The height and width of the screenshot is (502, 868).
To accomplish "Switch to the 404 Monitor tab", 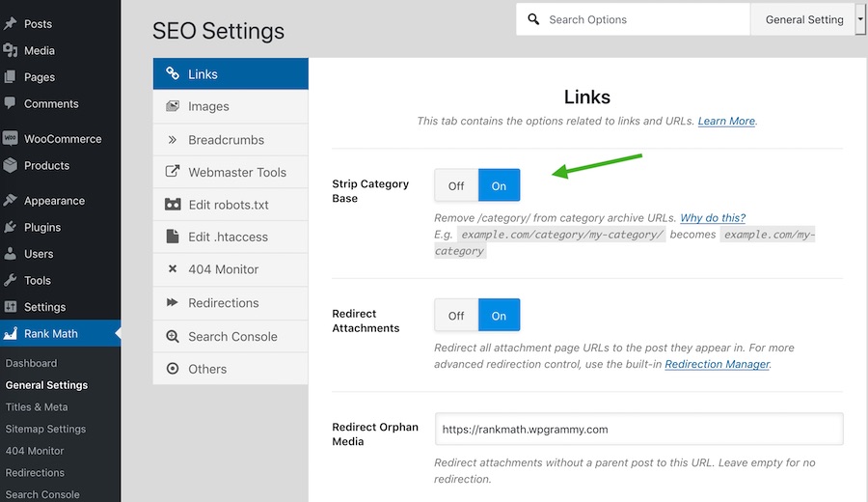I will click(223, 269).
